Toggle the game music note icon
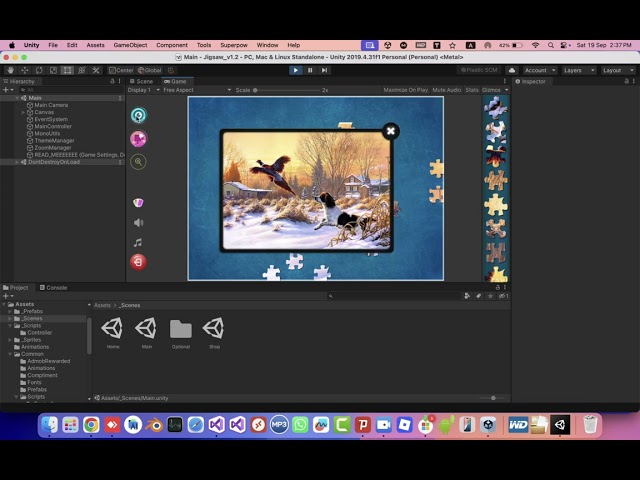 click(x=138, y=243)
